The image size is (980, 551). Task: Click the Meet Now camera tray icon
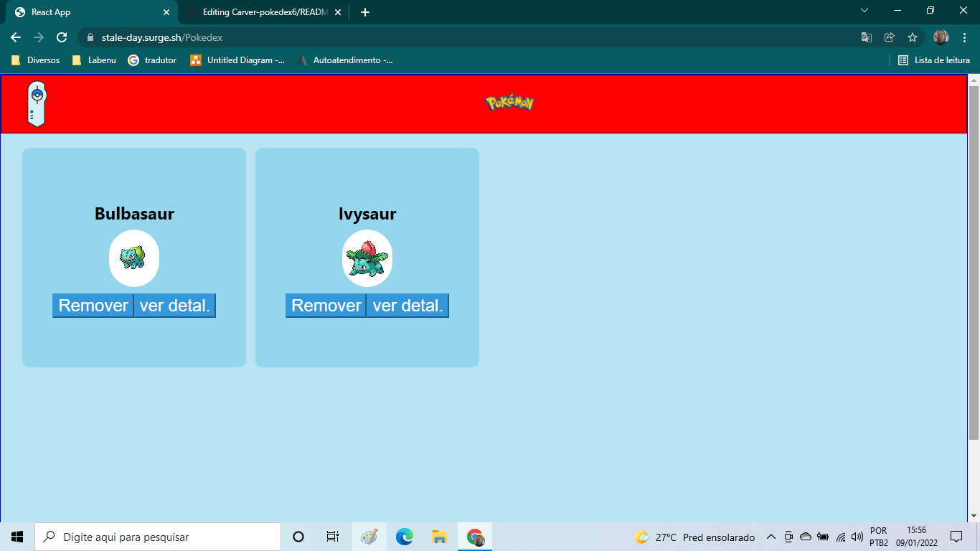coord(788,537)
